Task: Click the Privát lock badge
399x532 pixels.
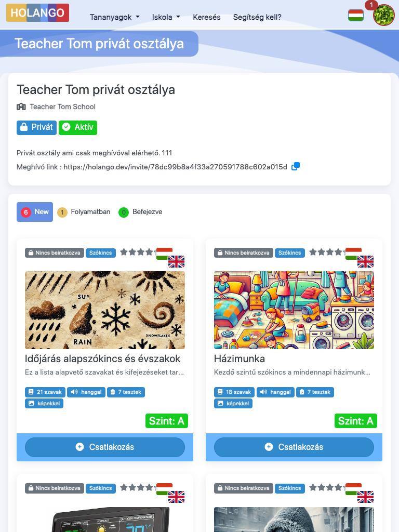Action: tap(37, 128)
